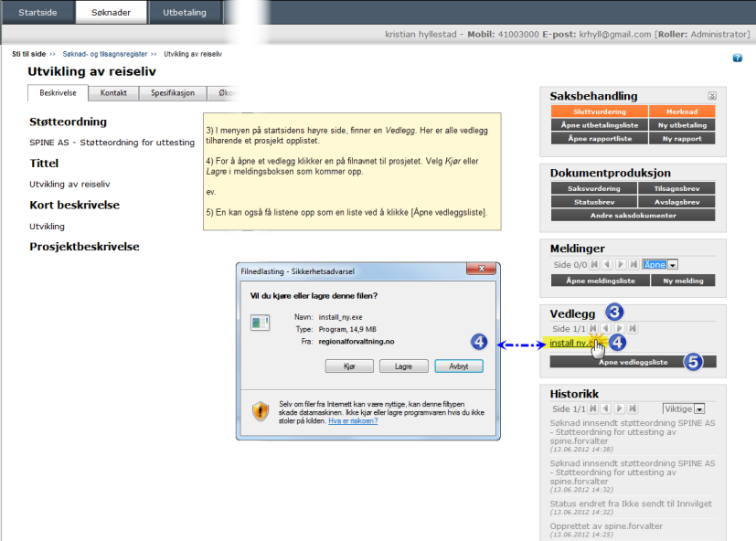Select the Kontakt tab
This screenshot has width=756, height=541.
[113, 93]
